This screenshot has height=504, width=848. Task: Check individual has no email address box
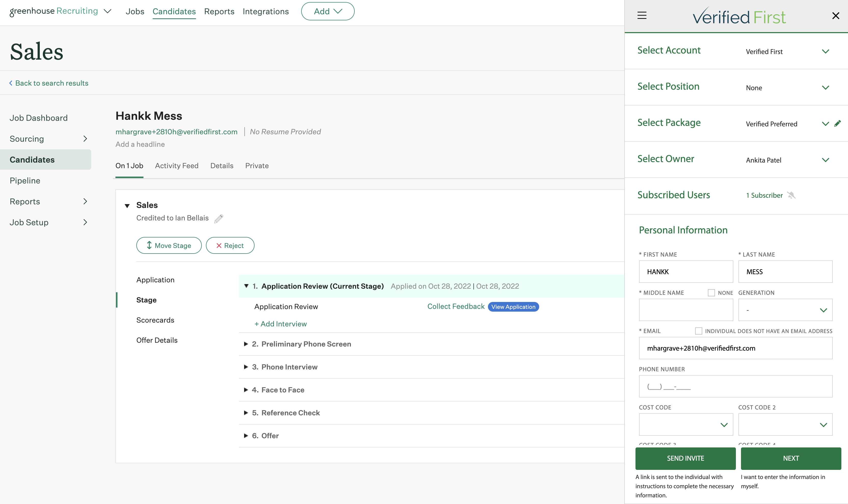tap(698, 331)
